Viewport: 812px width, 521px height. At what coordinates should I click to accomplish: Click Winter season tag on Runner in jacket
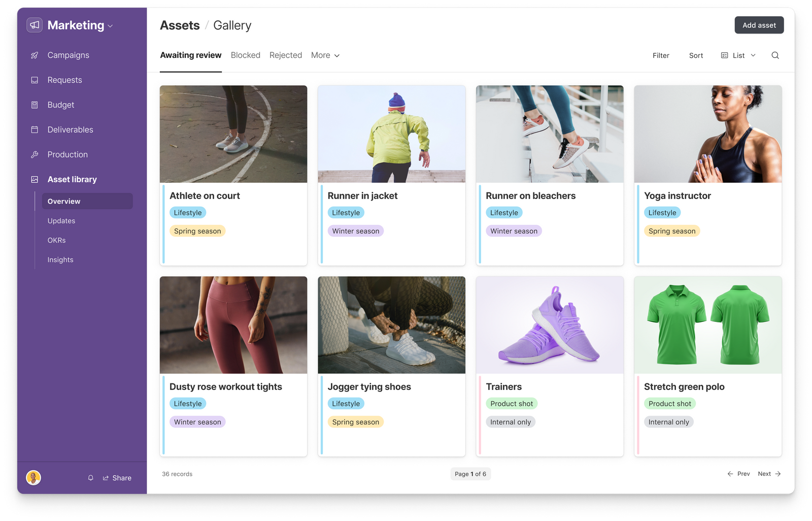tap(356, 231)
